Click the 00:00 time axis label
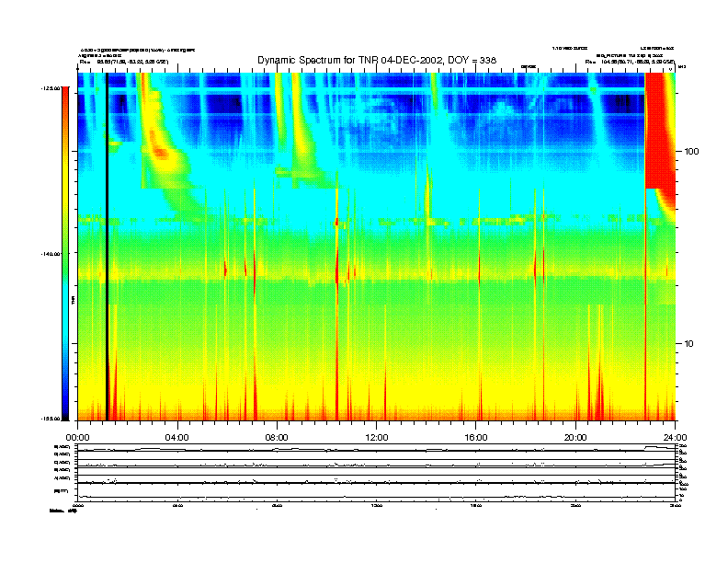 click(77, 438)
